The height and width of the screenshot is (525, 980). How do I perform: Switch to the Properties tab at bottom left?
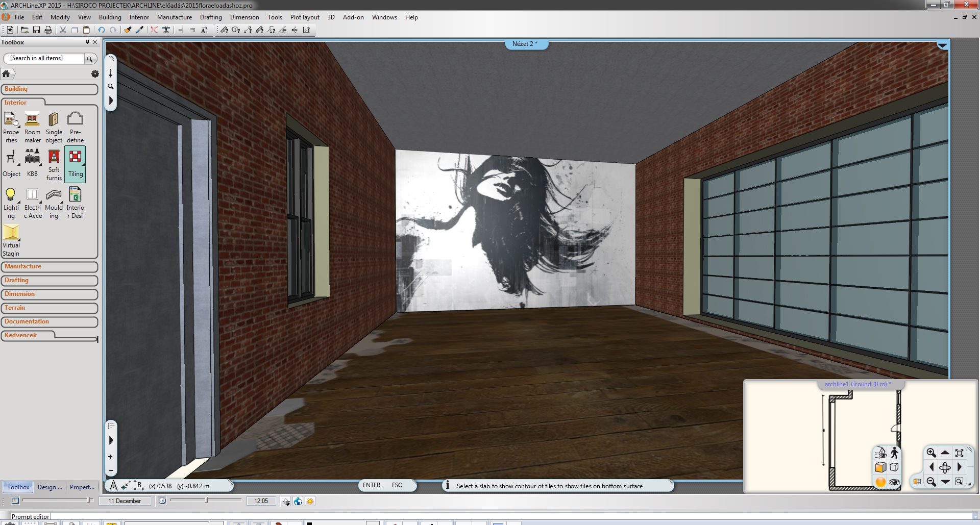(82, 487)
